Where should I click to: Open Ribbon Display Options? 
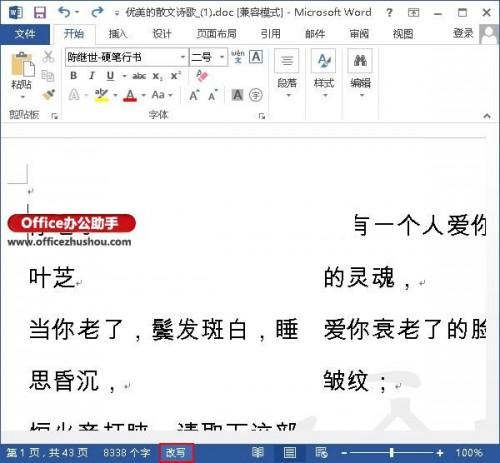point(414,13)
